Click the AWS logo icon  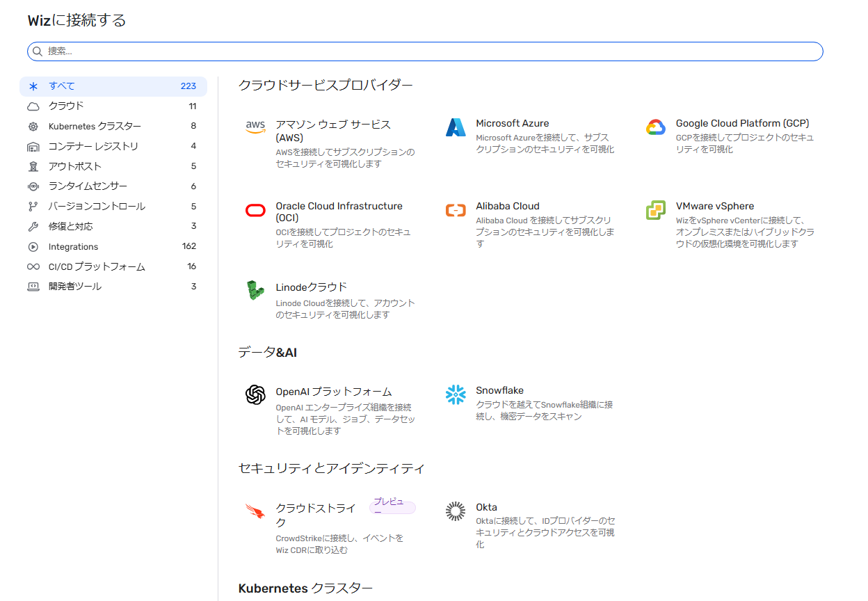[255, 127]
